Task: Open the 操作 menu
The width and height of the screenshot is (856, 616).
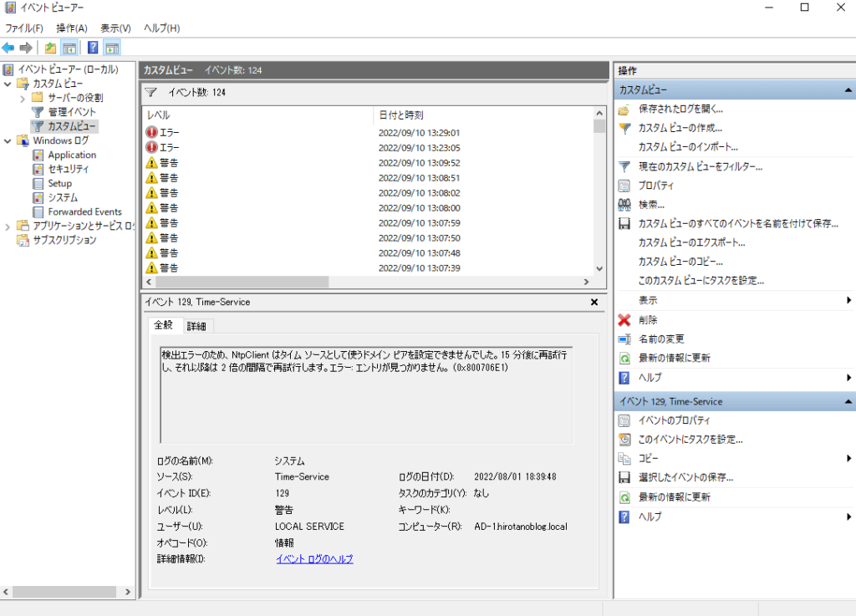Action: (71, 28)
